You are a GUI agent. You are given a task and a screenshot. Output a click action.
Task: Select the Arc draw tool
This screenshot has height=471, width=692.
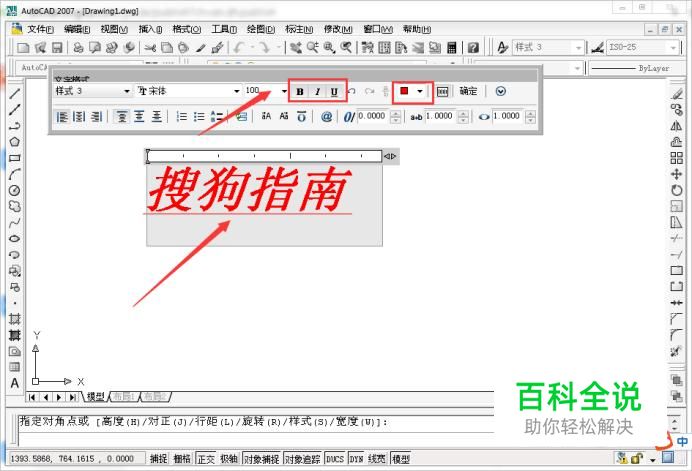pos(15,174)
